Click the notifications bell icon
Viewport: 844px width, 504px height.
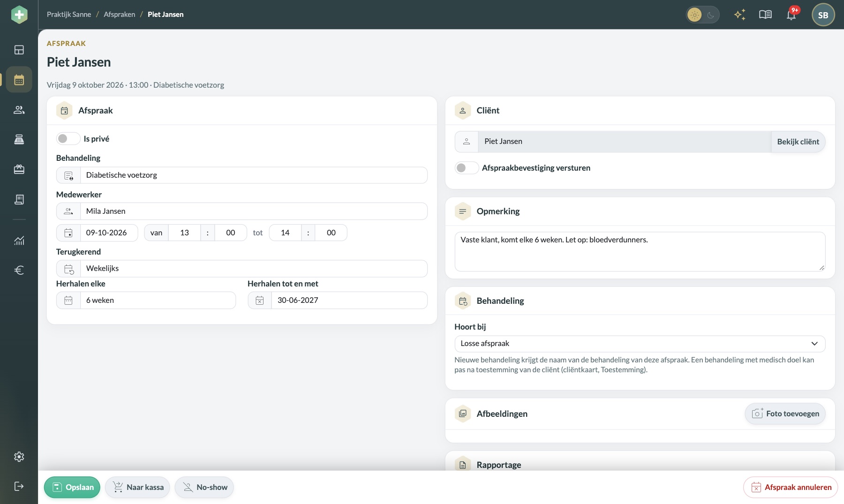click(791, 15)
